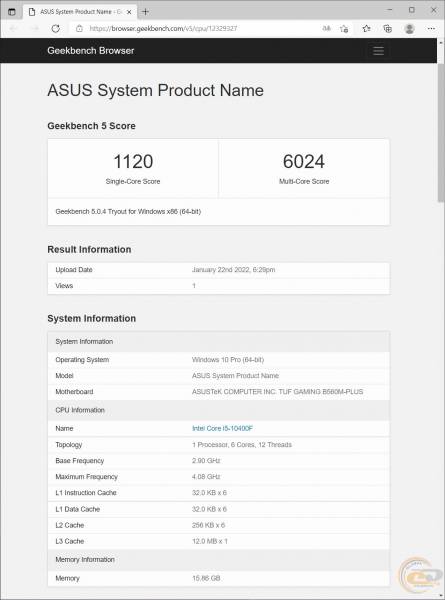
Task: Click the Model row label
Action: 64,376
